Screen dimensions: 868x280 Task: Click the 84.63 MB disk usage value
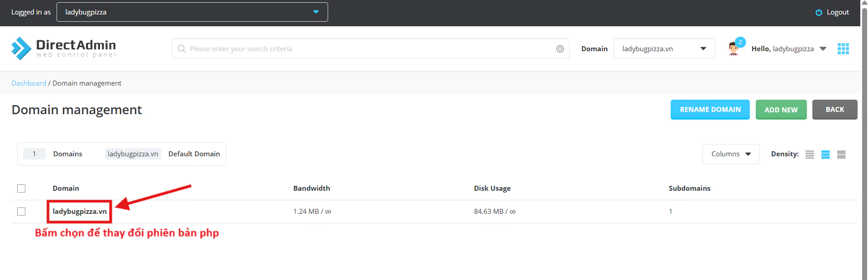tap(495, 212)
